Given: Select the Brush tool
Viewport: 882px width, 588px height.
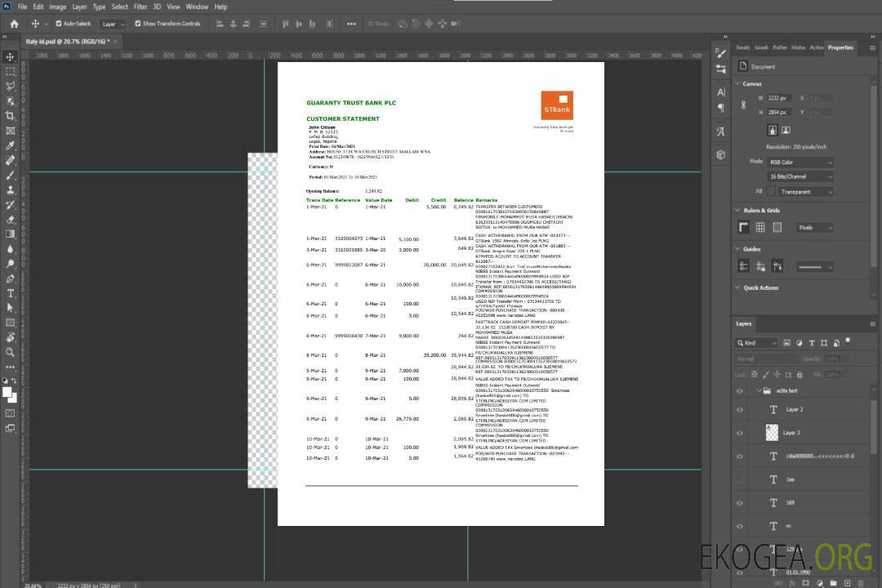Looking at the screenshot, I should click(10, 175).
